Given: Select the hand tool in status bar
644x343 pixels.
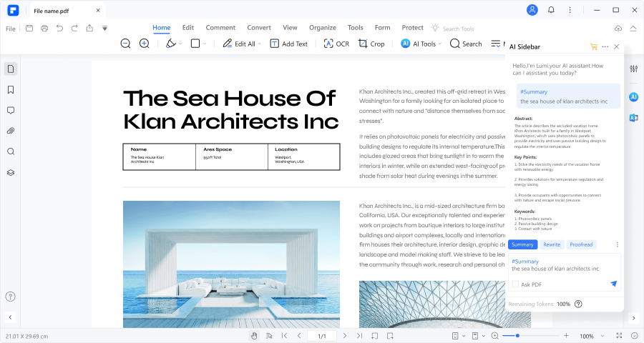Looking at the screenshot, I should point(254,336).
